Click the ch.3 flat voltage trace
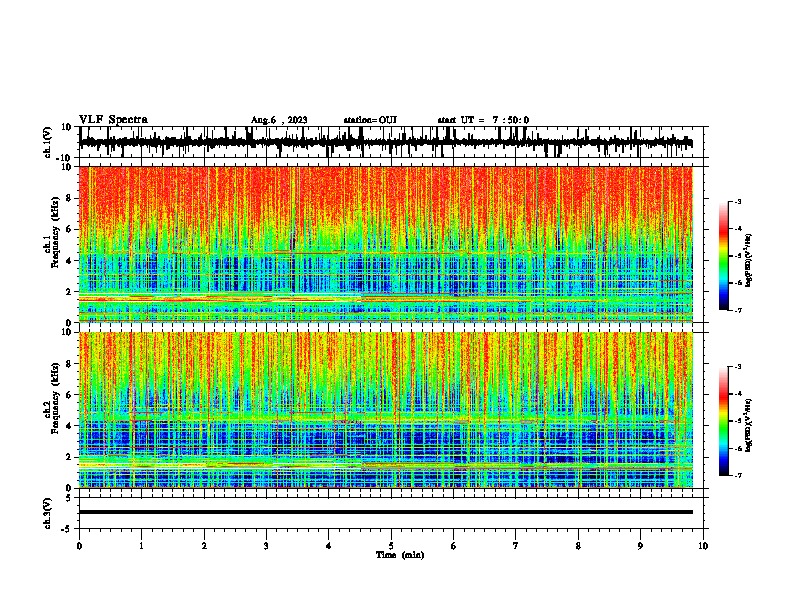This screenshot has height=612, width=792. tap(386, 512)
